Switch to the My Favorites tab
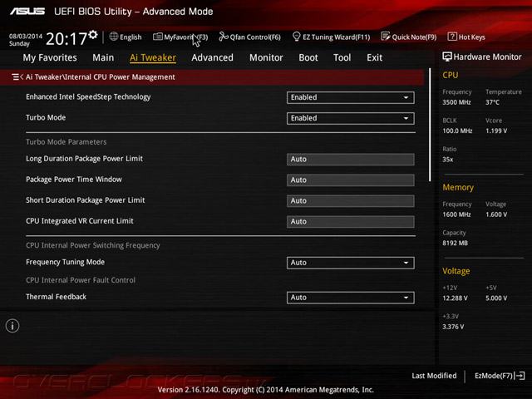Screen dimensions: 532x399 pos(50,57)
